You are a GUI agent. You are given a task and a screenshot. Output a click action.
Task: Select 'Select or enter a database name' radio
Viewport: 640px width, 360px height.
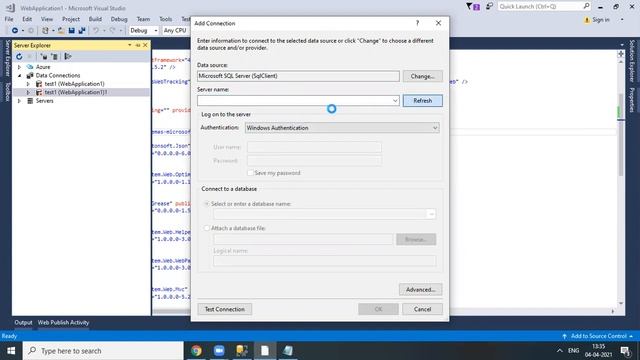coord(207,204)
